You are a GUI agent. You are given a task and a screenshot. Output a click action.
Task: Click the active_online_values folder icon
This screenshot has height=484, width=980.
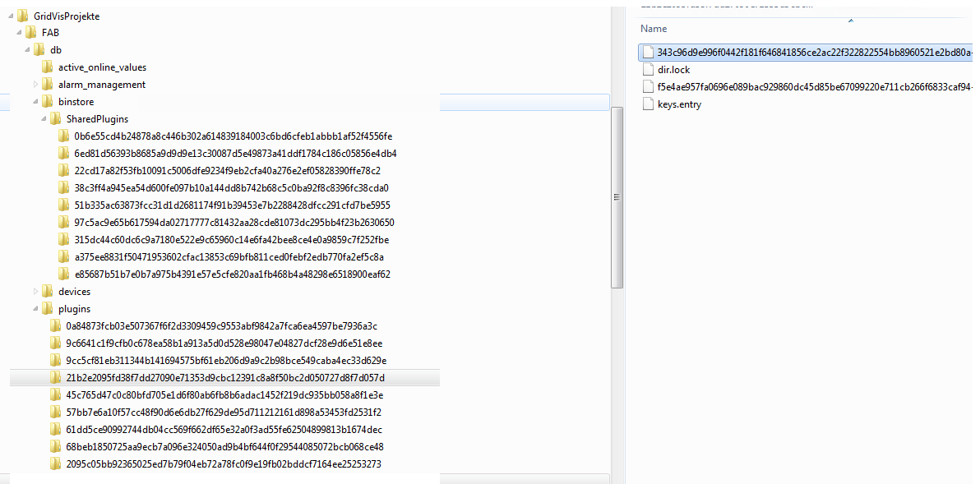(48, 67)
